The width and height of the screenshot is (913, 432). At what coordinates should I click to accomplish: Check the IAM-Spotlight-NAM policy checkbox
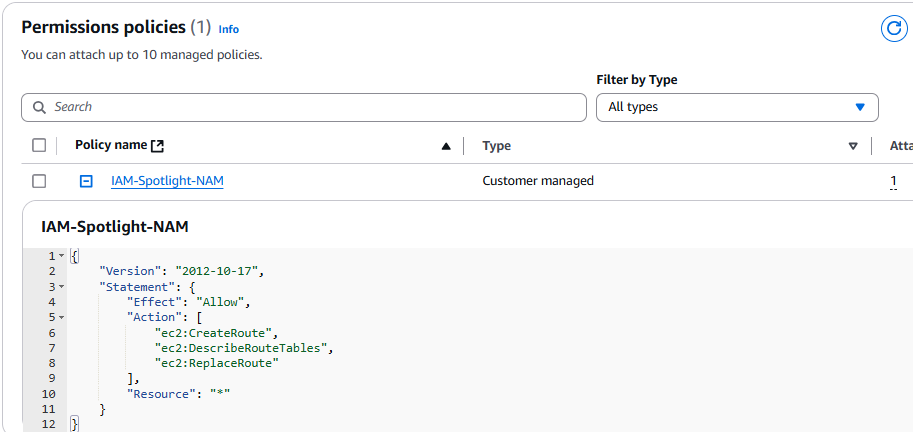(x=39, y=181)
